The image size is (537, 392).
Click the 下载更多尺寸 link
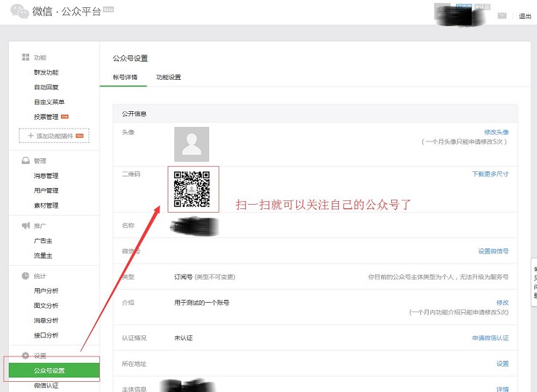click(491, 174)
